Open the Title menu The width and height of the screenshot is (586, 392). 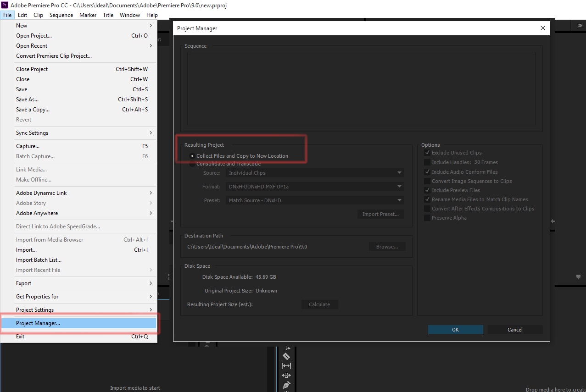tap(108, 15)
